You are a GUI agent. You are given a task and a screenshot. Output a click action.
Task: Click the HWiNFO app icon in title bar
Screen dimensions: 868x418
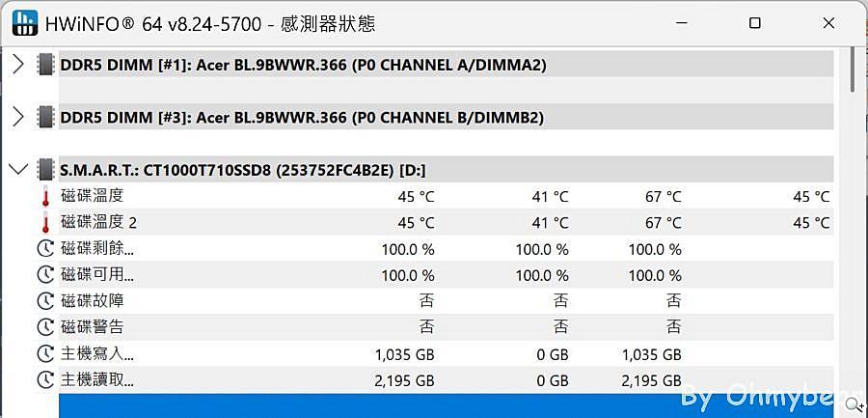(23, 22)
